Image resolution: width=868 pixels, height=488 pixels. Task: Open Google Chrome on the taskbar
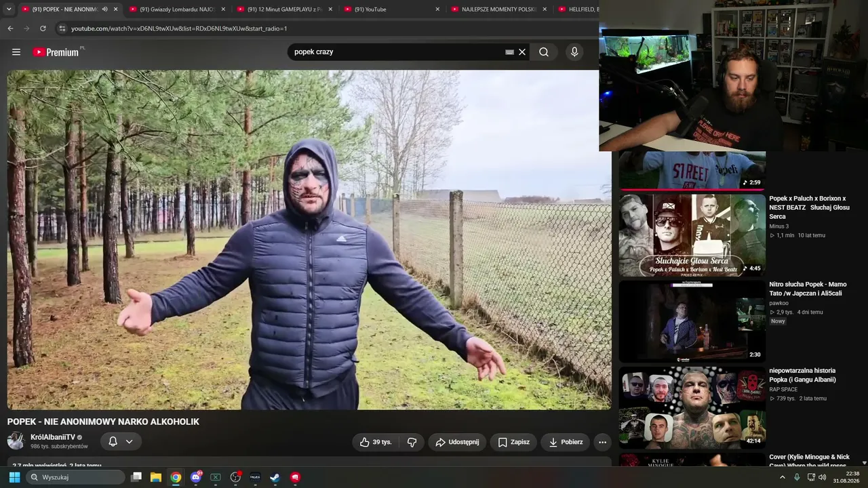click(176, 477)
